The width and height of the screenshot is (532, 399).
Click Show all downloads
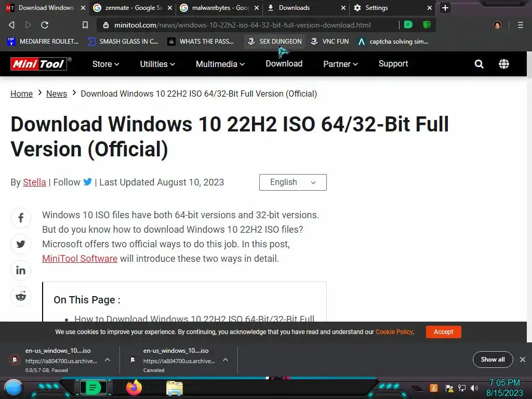(493, 360)
